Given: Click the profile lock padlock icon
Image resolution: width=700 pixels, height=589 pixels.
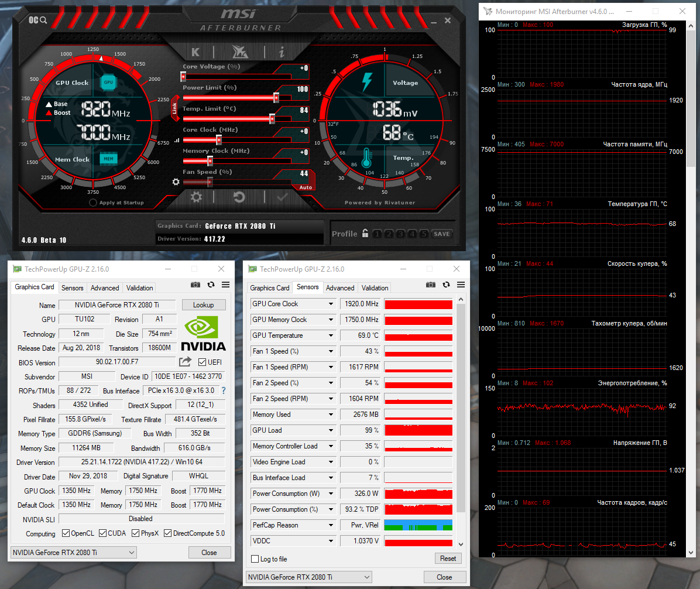Looking at the screenshot, I should (x=365, y=234).
